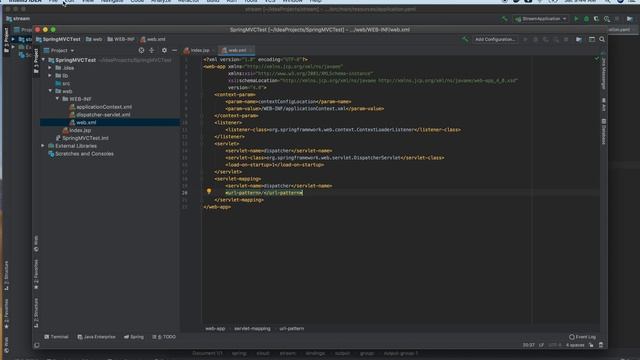Open the Project view dropdown

[x=59, y=51]
